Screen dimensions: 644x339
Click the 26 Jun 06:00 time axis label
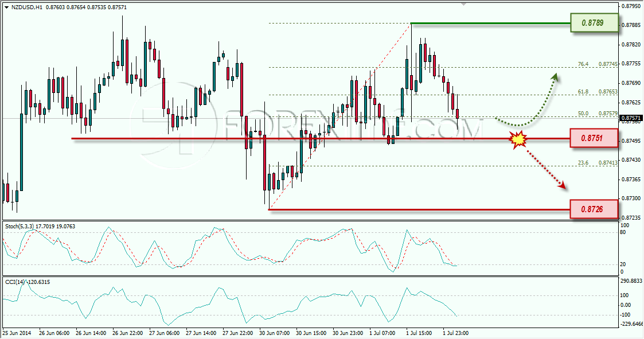54,333
